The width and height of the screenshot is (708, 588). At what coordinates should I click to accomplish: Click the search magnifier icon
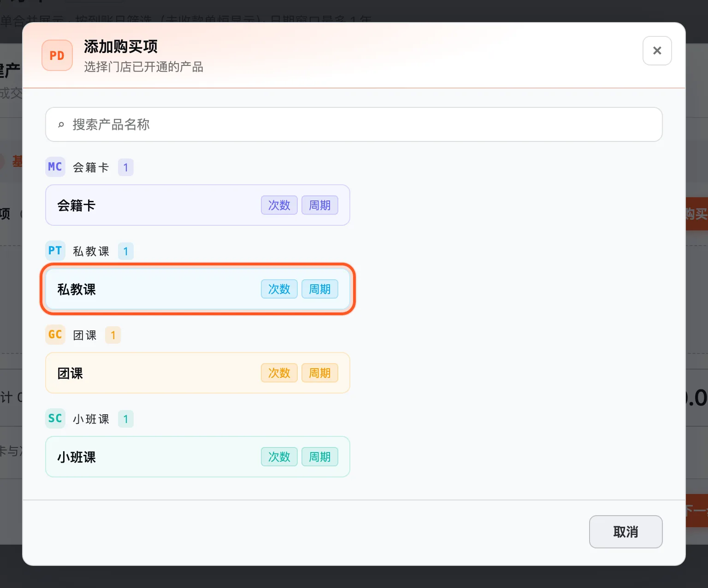[61, 125]
